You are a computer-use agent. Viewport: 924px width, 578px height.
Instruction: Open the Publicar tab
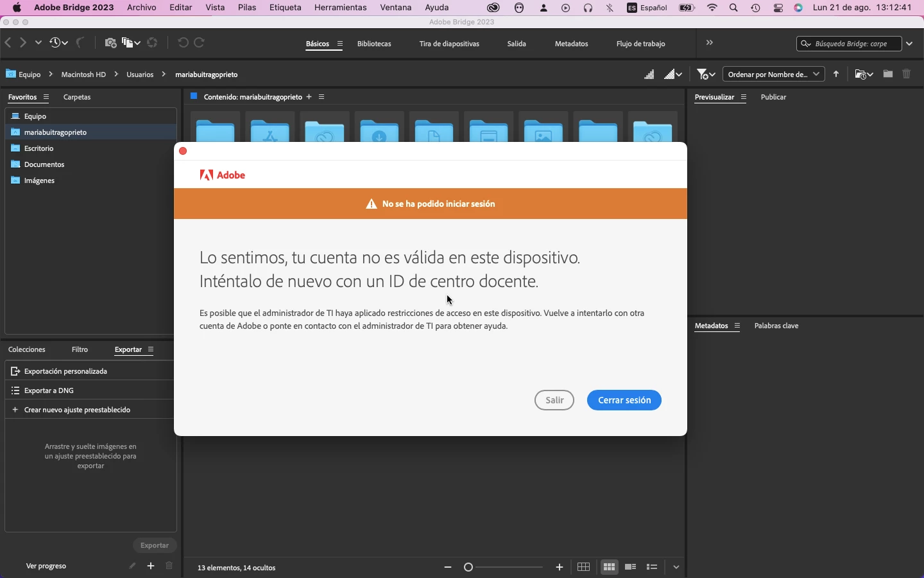(774, 98)
